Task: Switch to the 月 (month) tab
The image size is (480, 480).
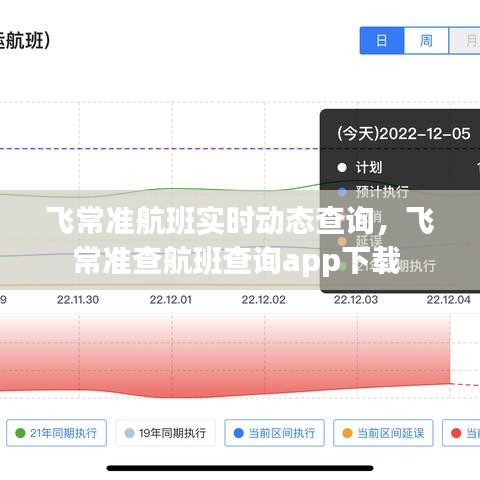Action: tap(465, 41)
